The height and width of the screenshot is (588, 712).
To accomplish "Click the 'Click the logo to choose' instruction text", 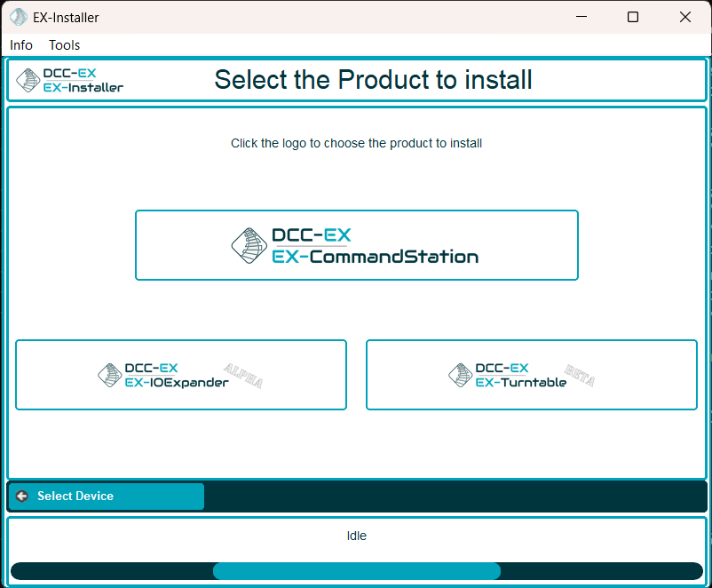I will [356, 143].
